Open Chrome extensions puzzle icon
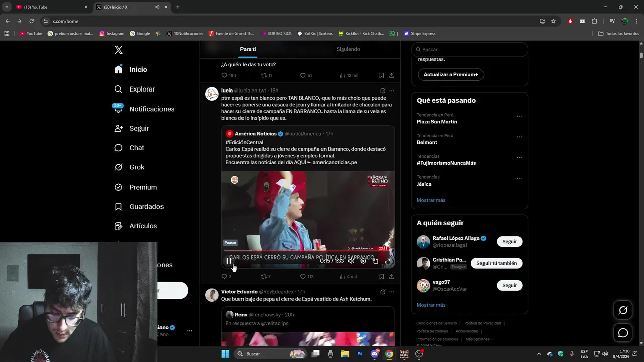The image size is (644, 362). click(x=594, y=21)
